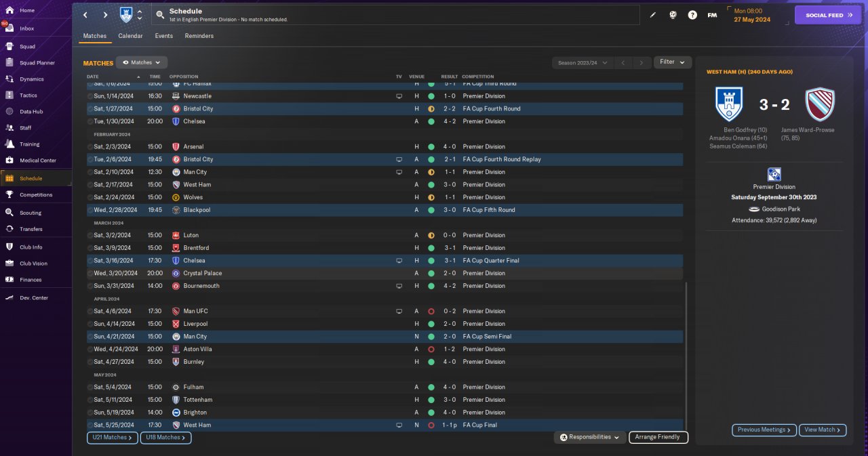The width and height of the screenshot is (868, 456).
Task: Sort by the Competition column header
Action: pyautogui.click(x=478, y=77)
